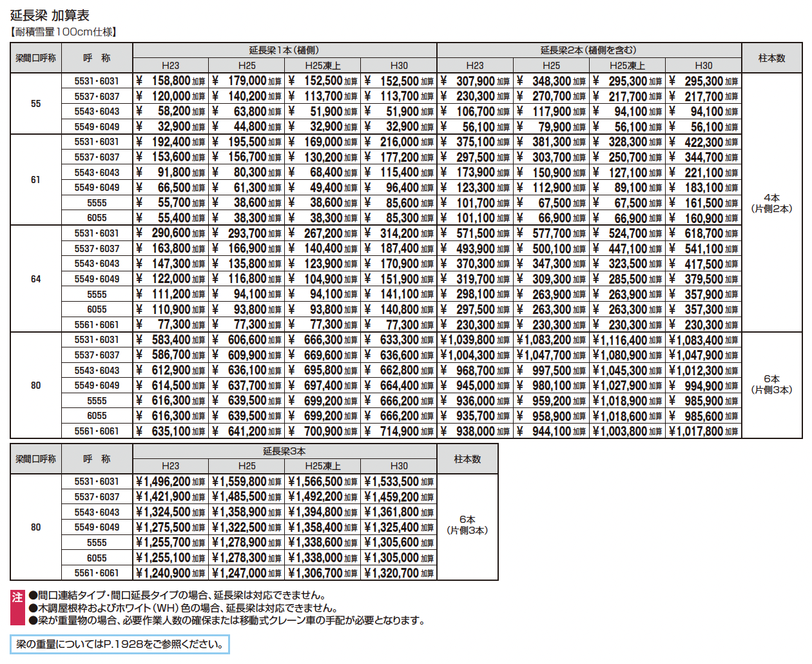Viewport: 812px width, 664px height.
Task: Click the ¥422,300 price cell
Action: (703, 142)
